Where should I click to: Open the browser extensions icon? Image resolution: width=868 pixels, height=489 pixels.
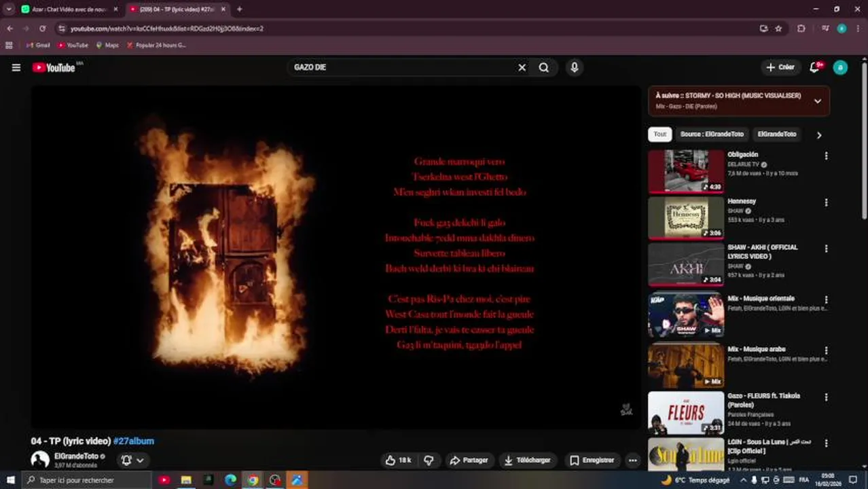pos(801,29)
